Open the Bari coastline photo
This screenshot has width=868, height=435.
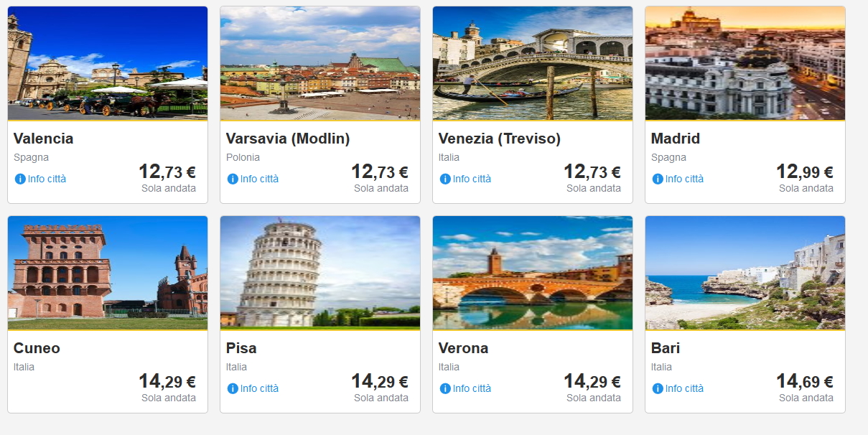point(745,273)
